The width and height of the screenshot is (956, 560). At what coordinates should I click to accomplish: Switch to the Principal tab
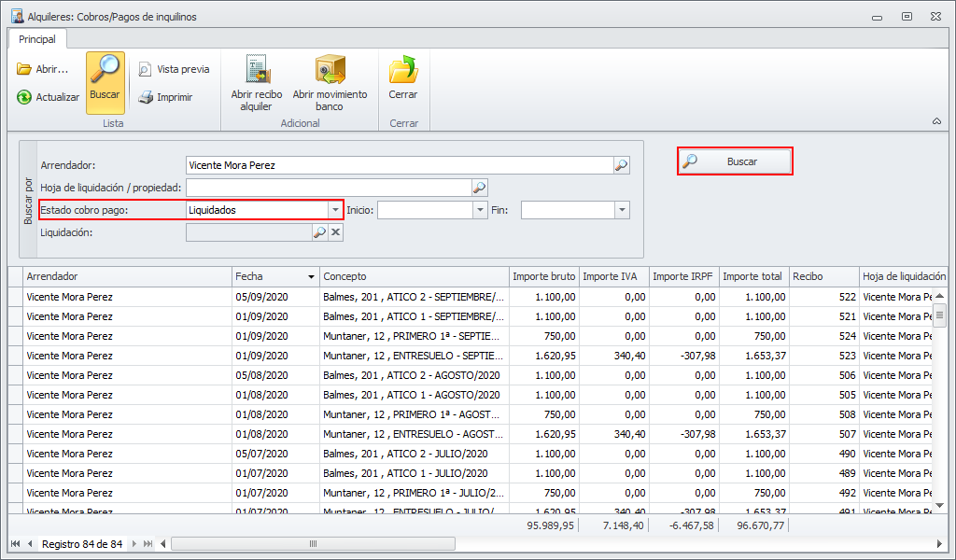click(37, 39)
